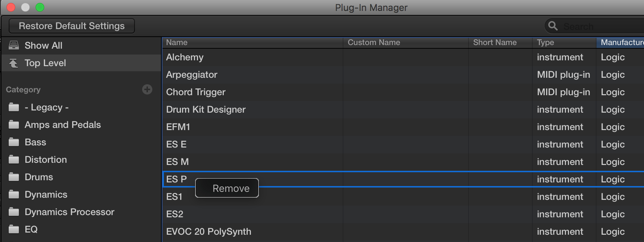Sort by the Name column header
This screenshot has width=644, height=242.
tap(177, 43)
